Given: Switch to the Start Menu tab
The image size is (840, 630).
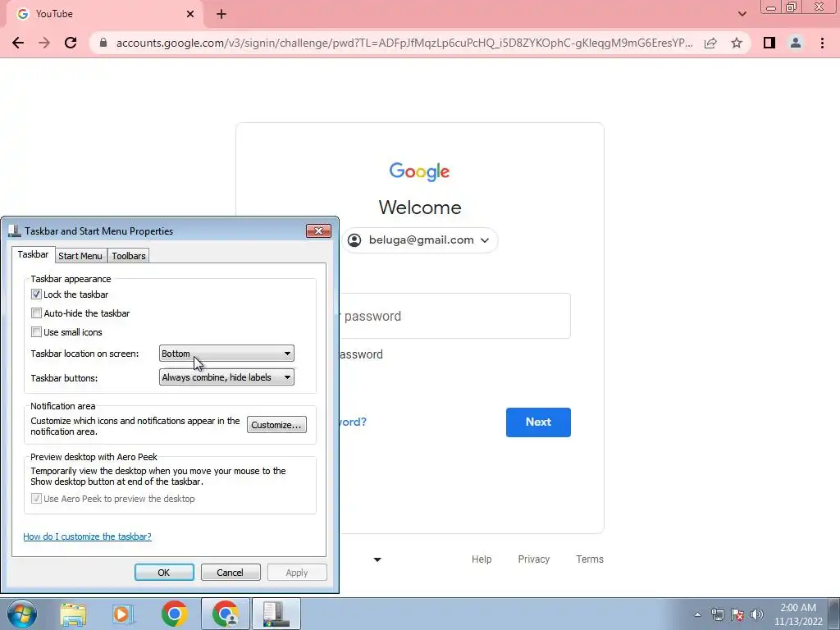Looking at the screenshot, I should 80,256.
